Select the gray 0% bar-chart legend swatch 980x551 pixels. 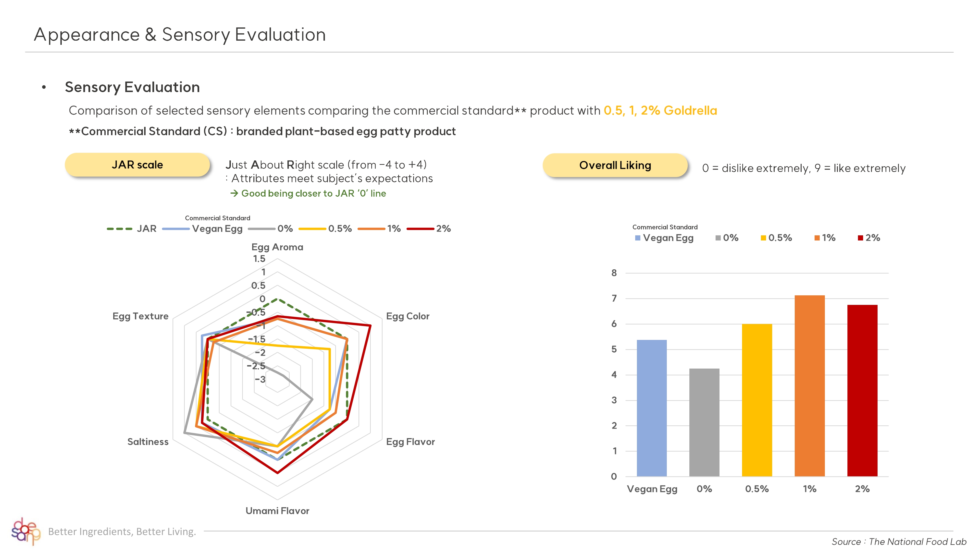click(718, 238)
